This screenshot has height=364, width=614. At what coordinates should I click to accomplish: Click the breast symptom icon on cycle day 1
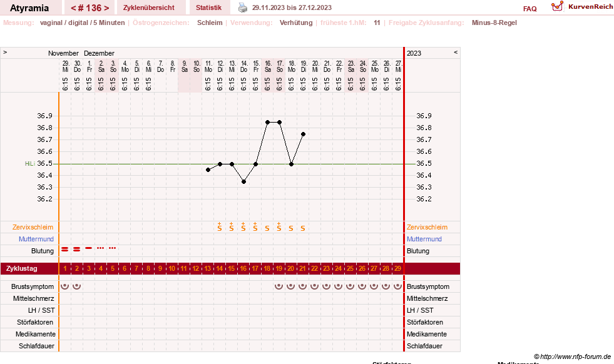65,286
